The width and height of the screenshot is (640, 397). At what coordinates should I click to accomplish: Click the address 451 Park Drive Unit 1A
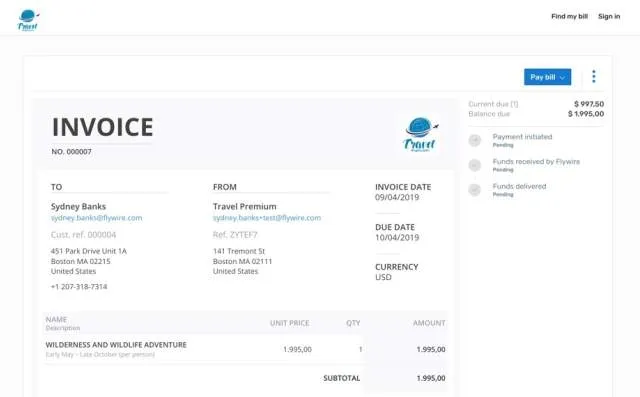pos(89,251)
